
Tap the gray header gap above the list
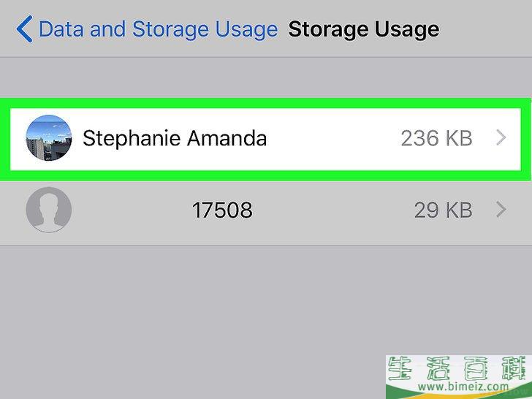pyautogui.click(x=266, y=77)
